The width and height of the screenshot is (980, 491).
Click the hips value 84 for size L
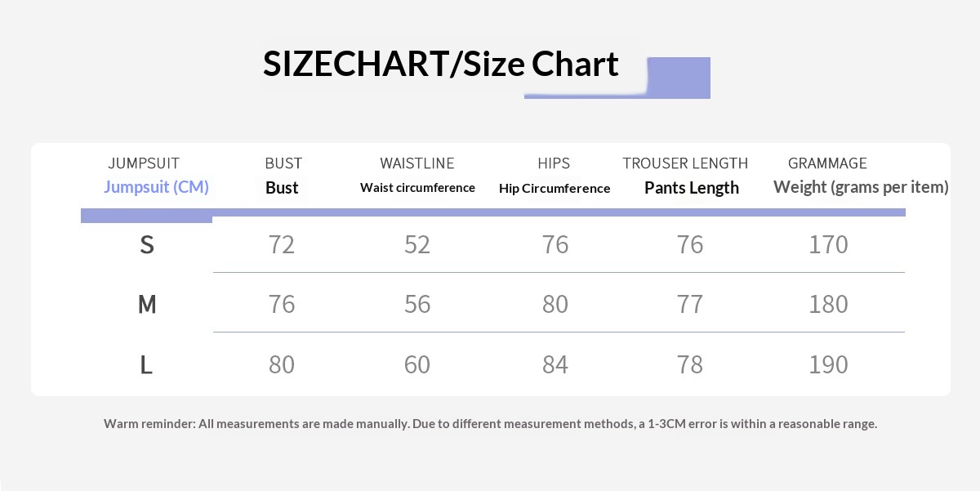coord(555,364)
